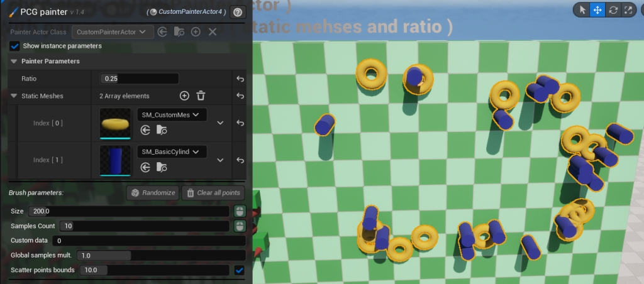Browse to Index 0 mesh in Content Browser

(x=162, y=130)
